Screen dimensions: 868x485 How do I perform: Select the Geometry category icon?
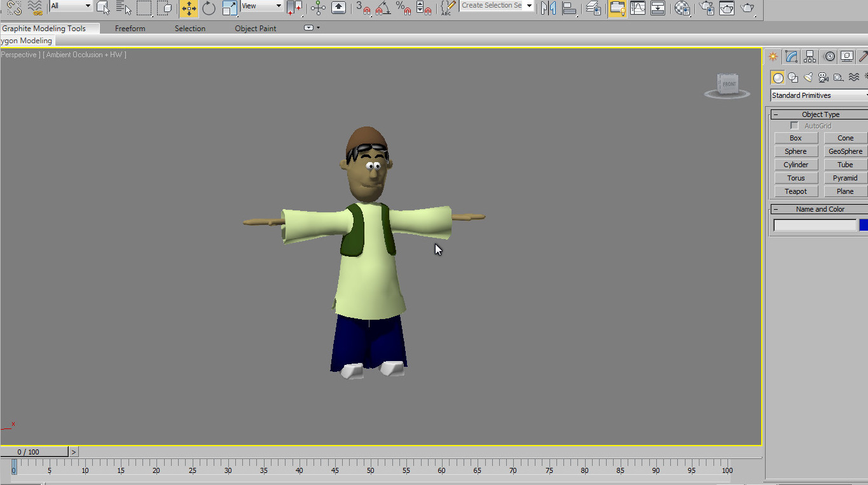(778, 78)
